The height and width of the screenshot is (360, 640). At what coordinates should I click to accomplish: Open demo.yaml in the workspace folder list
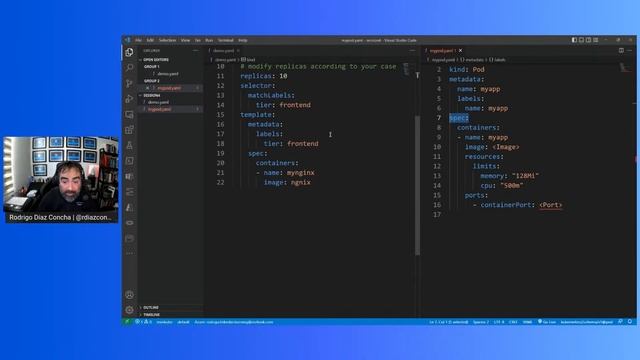click(x=171, y=102)
